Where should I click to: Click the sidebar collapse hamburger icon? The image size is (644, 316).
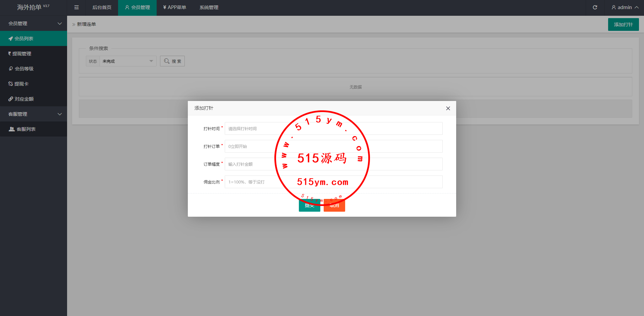click(x=76, y=7)
